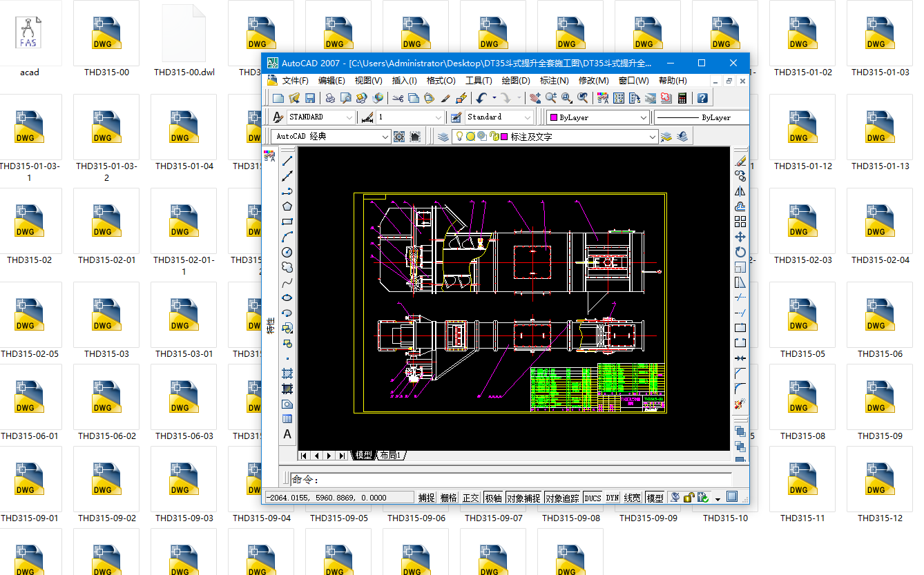Viewport: 924px width, 575px height.
Task: Toggle 极轴 polar tracking in status bar
Action: coord(493,498)
